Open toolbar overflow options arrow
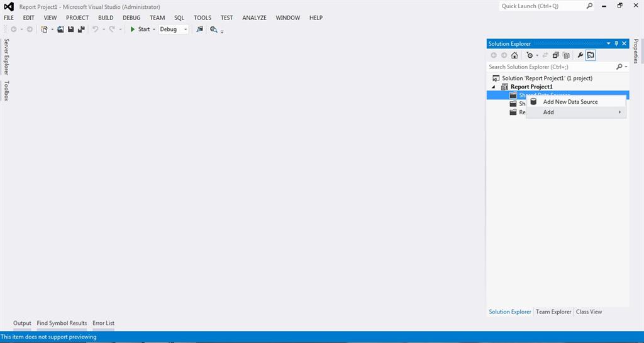The image size is (644, 343). 222,31
